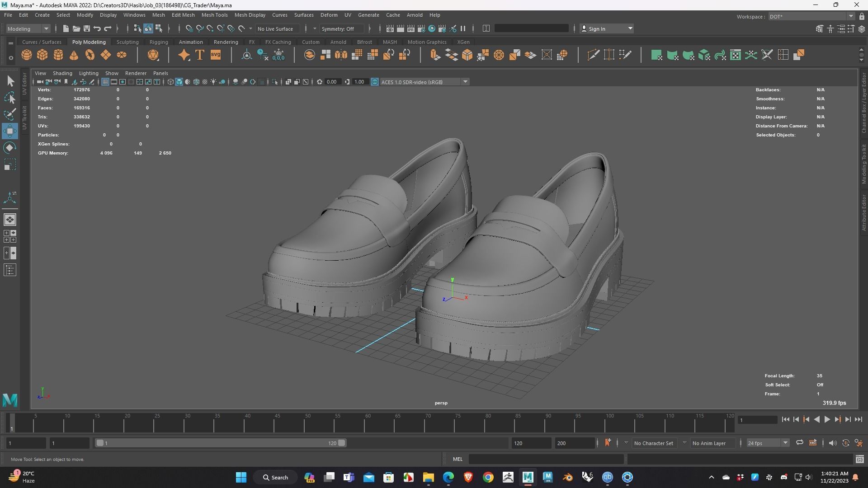Click the No Live Surface field
This screenshot has width=868, height=488.
[278, 28]
